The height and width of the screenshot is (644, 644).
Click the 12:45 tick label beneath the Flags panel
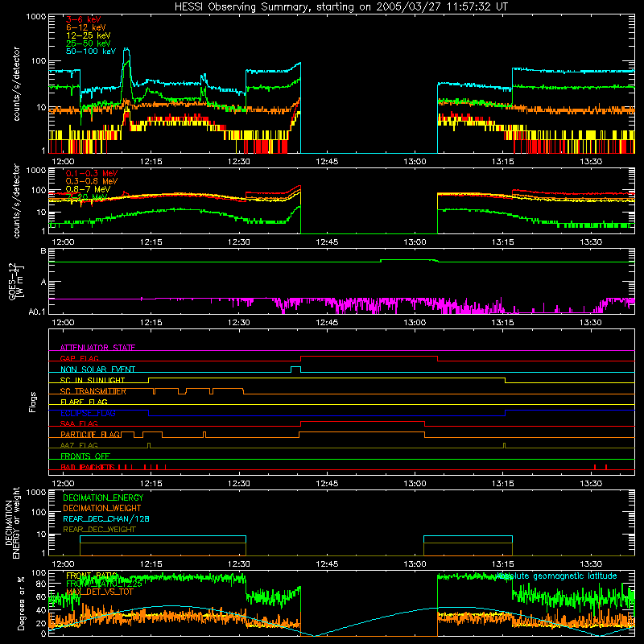click(x=327, y=484)
